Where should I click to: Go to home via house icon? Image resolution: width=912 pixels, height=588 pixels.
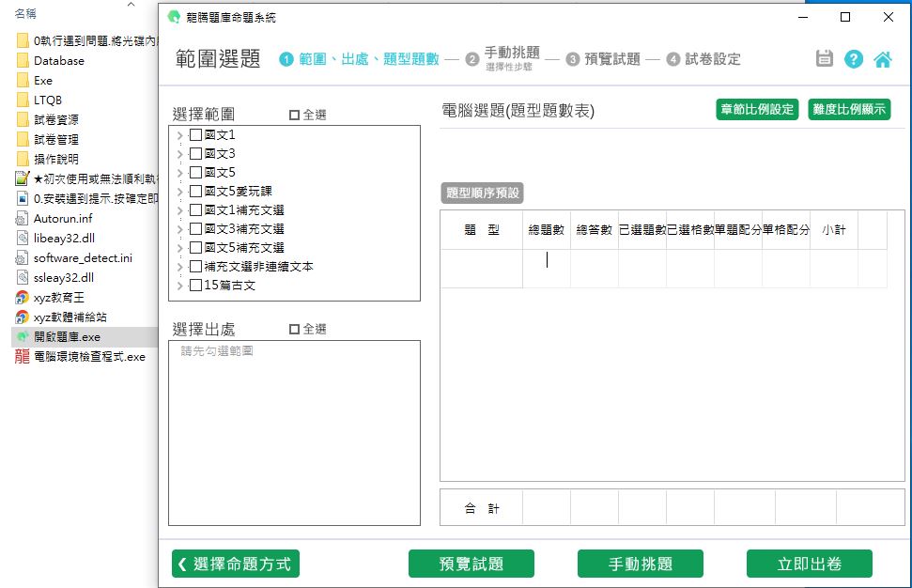coord(882,59)
